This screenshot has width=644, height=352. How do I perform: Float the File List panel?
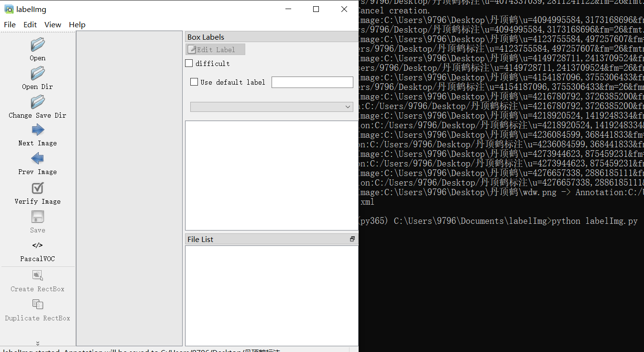point(352,239)
